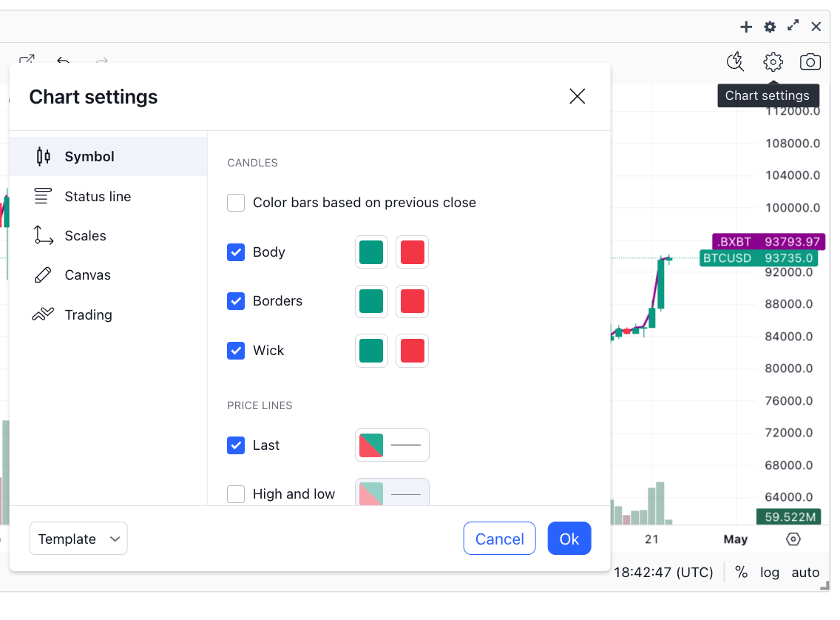
Task: Enable the High and low checkbox
Action: click(236, 494)
